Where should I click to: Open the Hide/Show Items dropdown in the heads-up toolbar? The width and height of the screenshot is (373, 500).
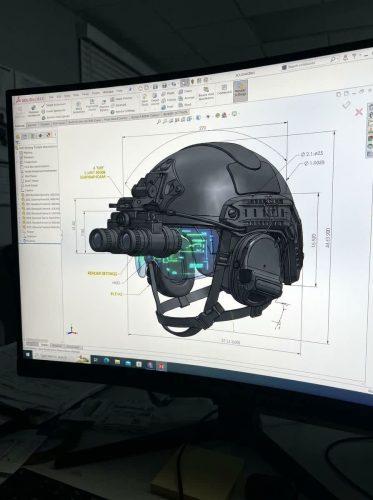(x=208, y=116)
